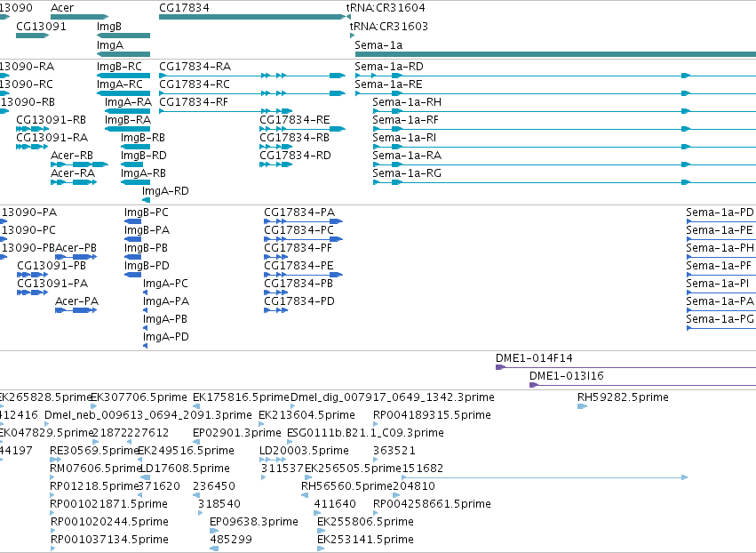Select transcript CG13091-RB
This screenshot has height=553, width=756.
tap(32, 129)
